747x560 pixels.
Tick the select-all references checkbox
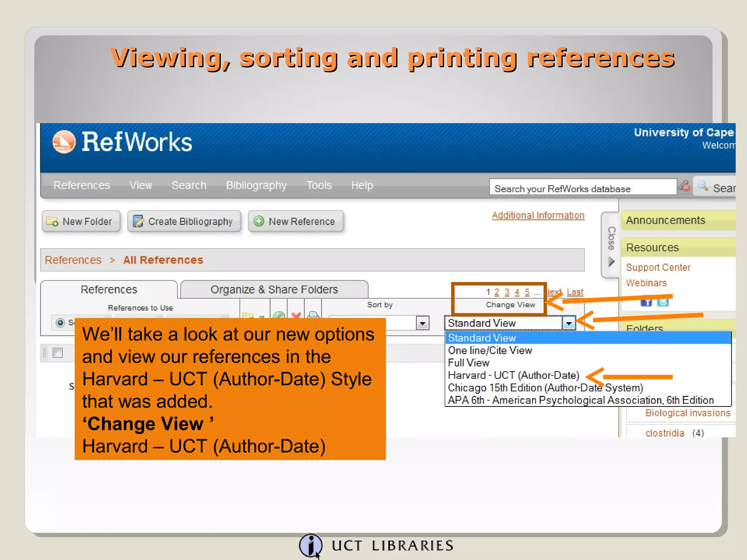(x=58, y=353)
